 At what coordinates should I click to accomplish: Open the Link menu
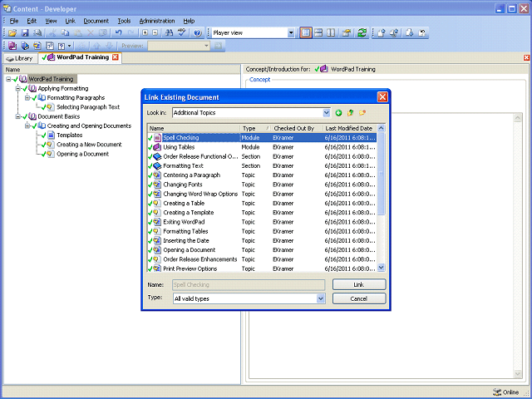click(70, 21)
